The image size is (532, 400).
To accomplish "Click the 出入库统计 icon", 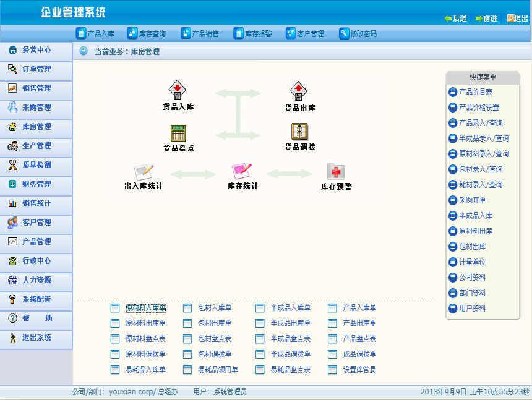I will 144,172.
